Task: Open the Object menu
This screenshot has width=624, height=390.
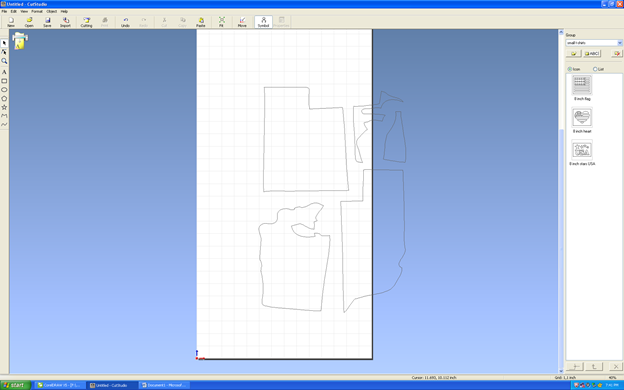Action: [x=52, y=12]
